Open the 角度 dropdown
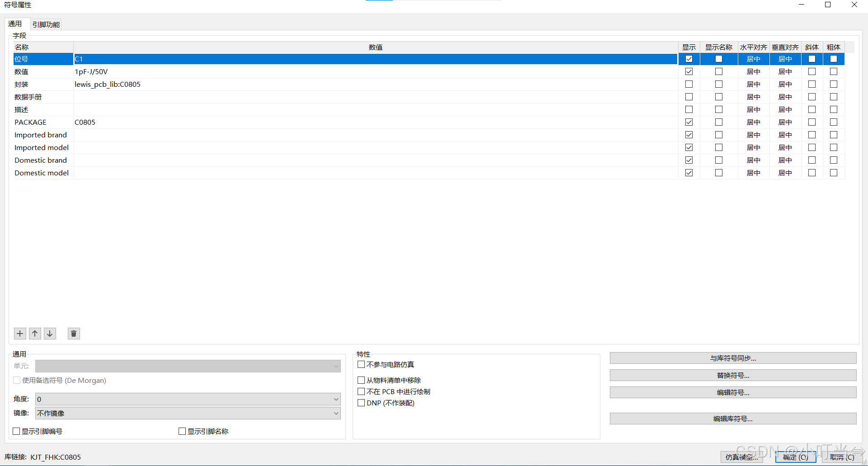Viewport: 868px width, 466px height. pyautogui.click(x=188, y=399)
